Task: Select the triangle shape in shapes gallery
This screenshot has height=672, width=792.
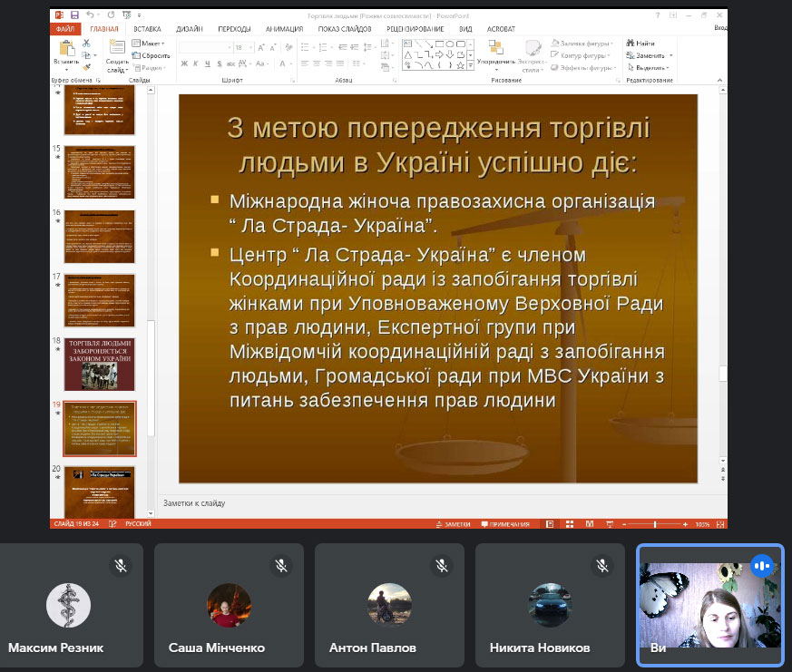Action: (x=407, y=54)
